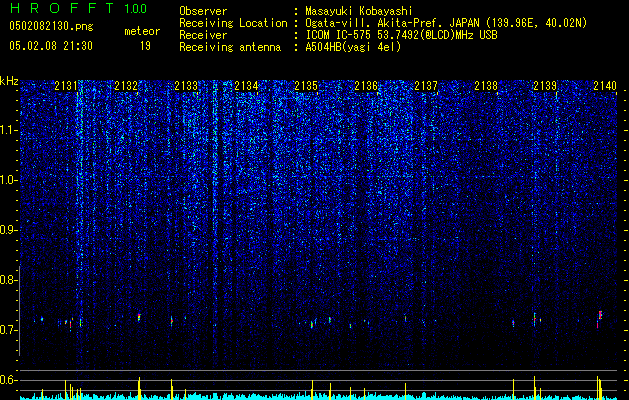Click the meteor count value 19

(x=145, y=46)
